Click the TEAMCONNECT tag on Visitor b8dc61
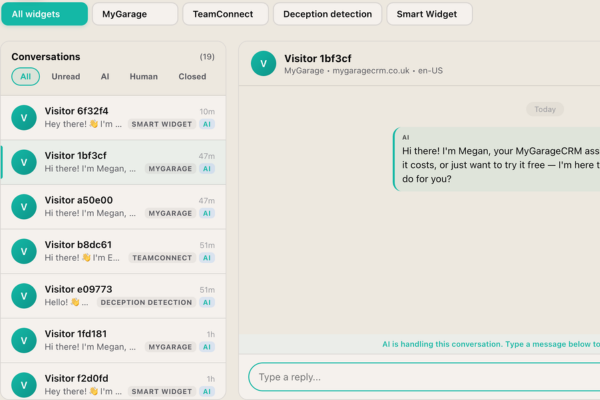The height and width of the screenshot is (400, 600). [162, 258]
